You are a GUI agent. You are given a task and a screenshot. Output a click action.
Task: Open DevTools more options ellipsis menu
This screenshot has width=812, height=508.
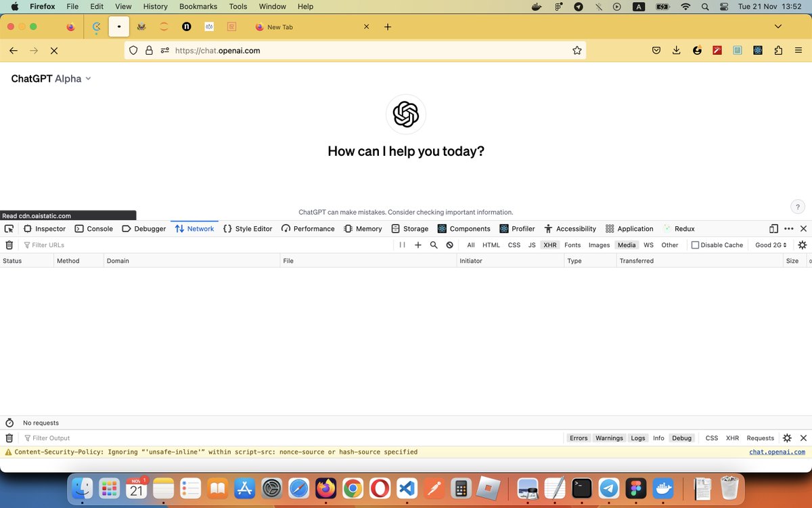788,229
